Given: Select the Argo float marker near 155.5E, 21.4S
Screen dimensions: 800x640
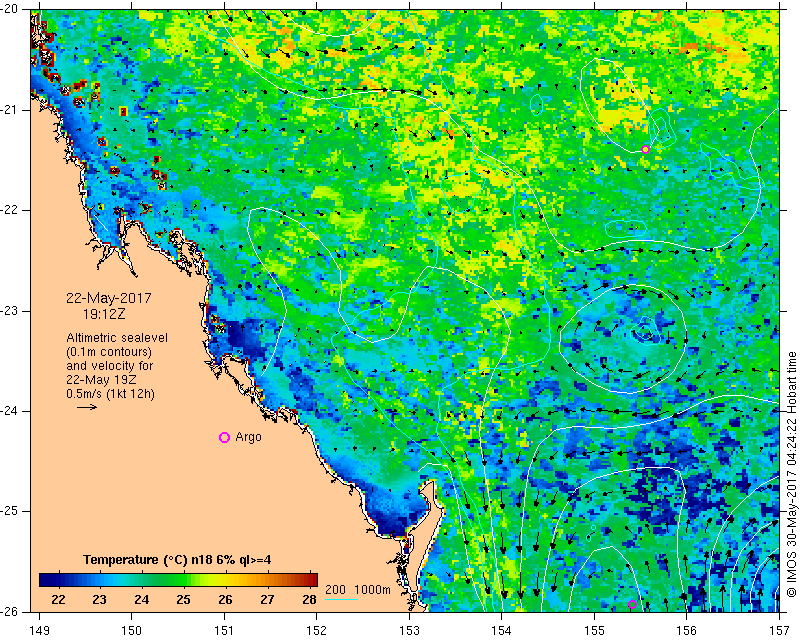Looking at the screenshot, I should [645, 150].
